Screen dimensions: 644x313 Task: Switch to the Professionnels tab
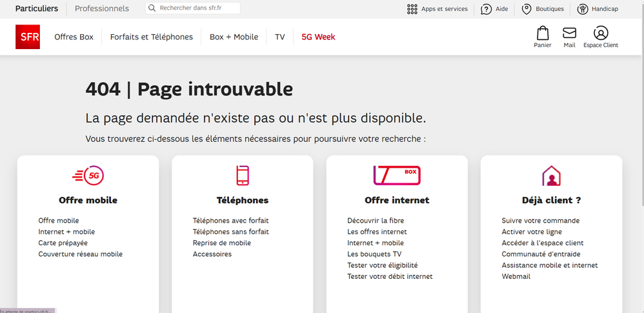click(102, 8)
